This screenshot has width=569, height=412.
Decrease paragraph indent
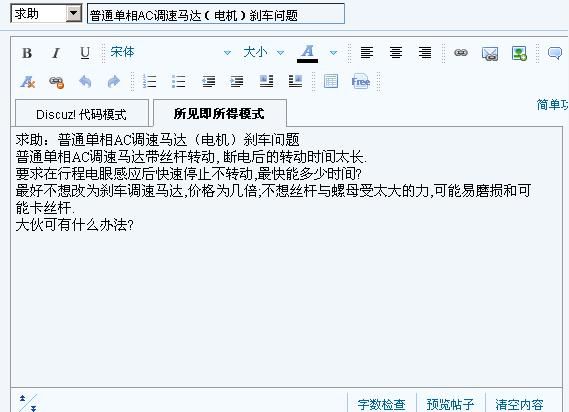208,82
